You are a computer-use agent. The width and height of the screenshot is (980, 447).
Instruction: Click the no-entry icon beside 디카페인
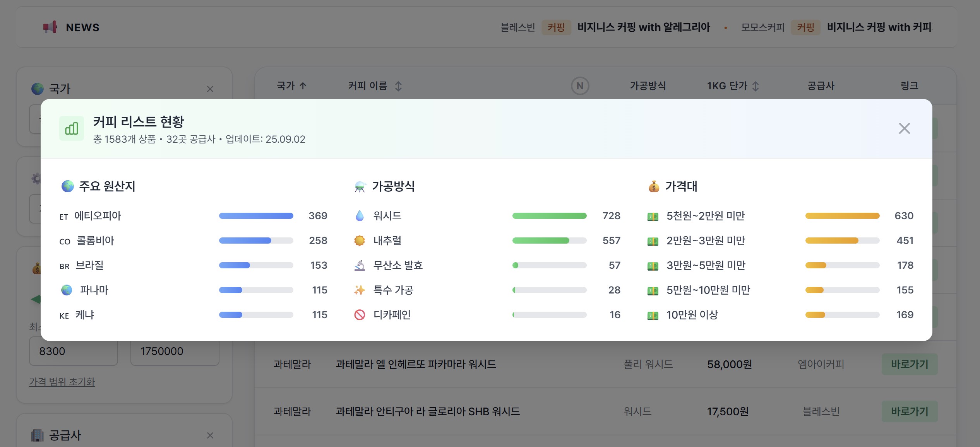coord(360,315)
